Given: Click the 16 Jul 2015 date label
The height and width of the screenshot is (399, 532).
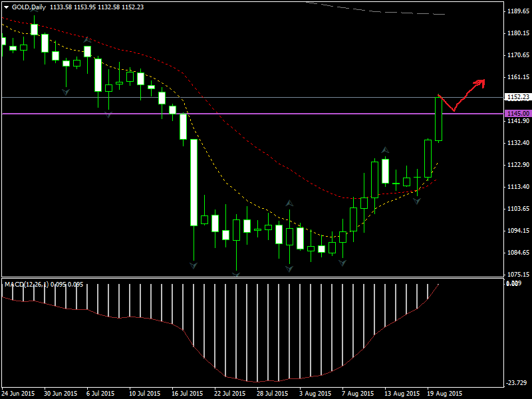Looking at the screenshot, I should [x=188, y=394].
